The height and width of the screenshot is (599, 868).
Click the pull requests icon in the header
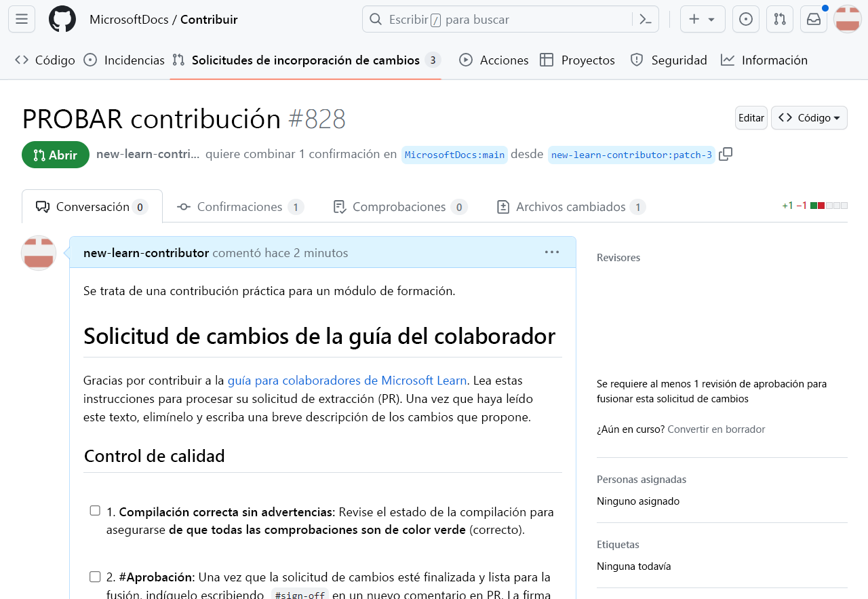coord(779,19)
